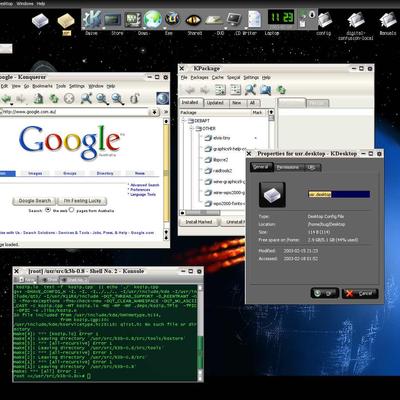Viewport: 400px width, 400px height.
Task: Expand the Konqueror toolbar overflow chevron
Action: [166, 112]
